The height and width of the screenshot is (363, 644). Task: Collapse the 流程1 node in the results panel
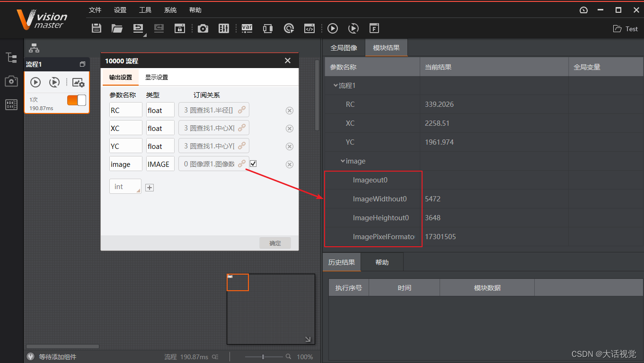(335, 85)
